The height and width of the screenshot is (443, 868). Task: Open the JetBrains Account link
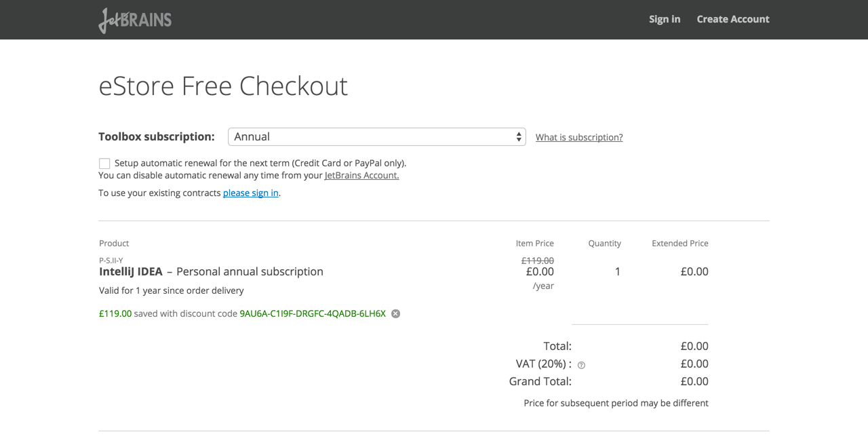click(x=361, y=175)
